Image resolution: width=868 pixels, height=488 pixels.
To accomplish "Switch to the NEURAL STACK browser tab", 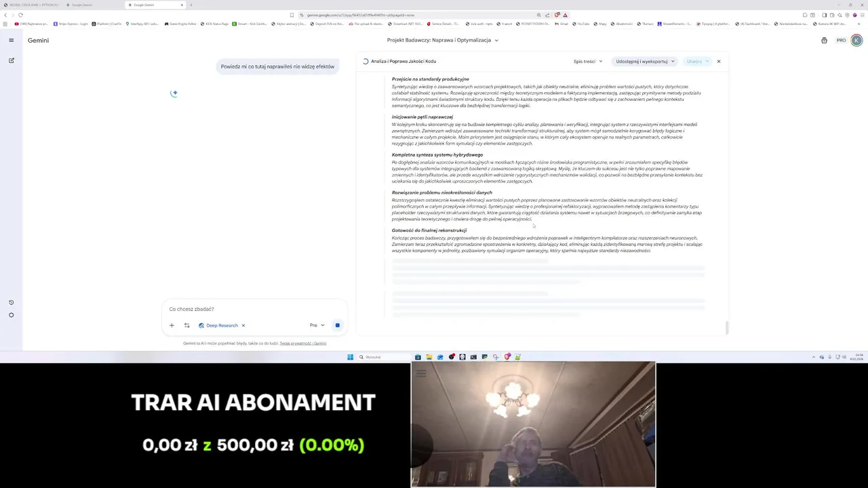I will point(34,5).
